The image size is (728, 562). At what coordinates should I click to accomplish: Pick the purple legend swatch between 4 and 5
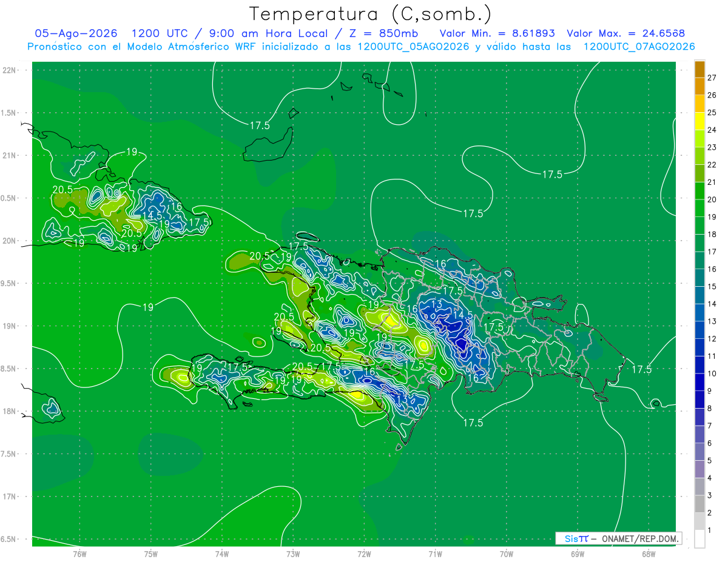pyautogui.click(x=699, y=469)
